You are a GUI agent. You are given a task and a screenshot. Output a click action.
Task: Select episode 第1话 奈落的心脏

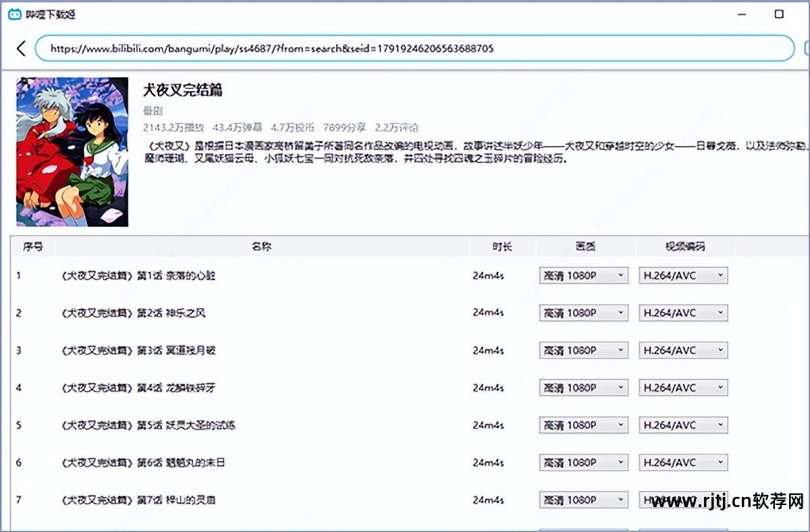[138, 275]
